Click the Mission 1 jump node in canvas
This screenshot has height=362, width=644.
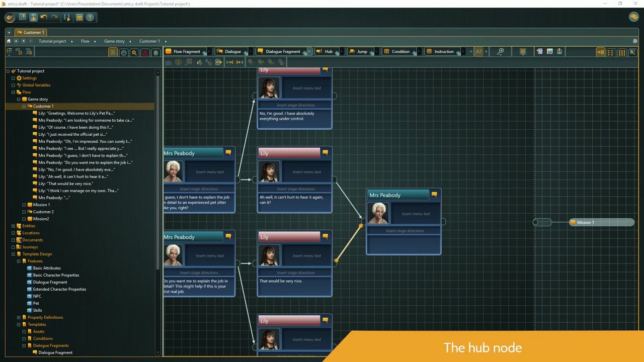602,222
